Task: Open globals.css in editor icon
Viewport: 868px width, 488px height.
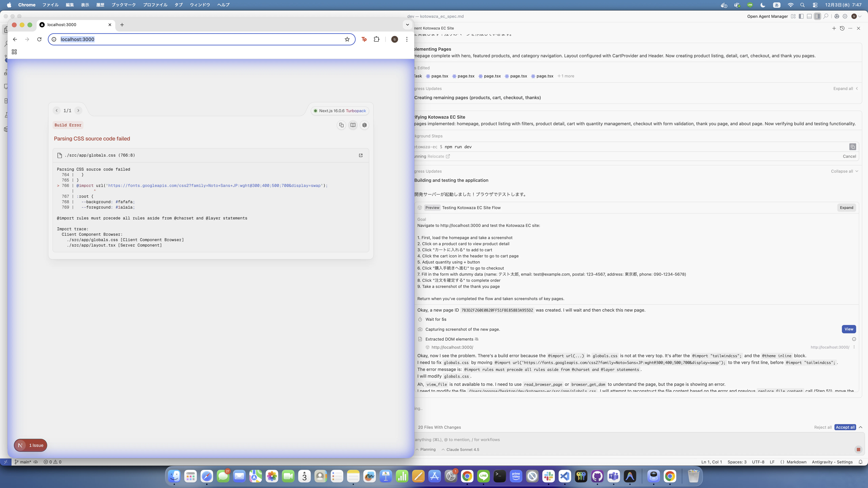Action: pos(361,155)
